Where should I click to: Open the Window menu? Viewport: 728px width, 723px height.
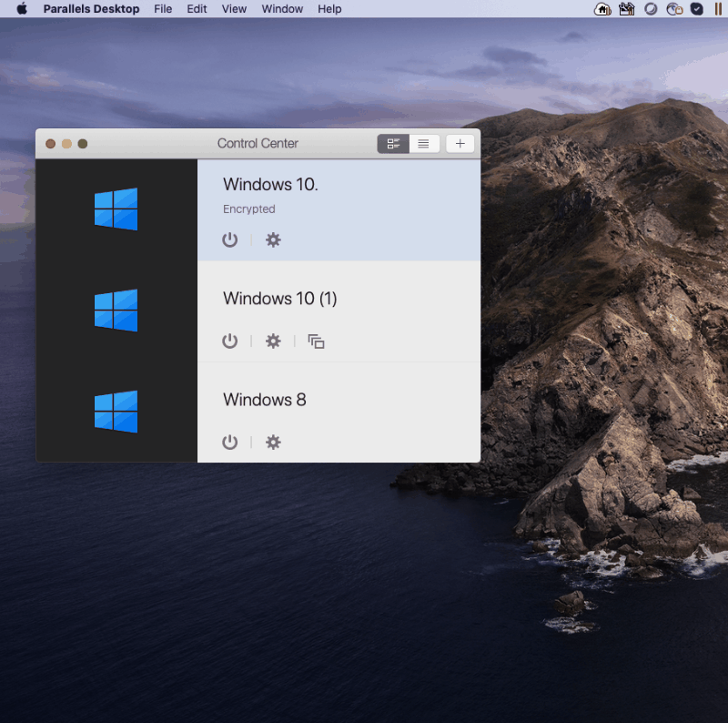click(x=282, y=9)
